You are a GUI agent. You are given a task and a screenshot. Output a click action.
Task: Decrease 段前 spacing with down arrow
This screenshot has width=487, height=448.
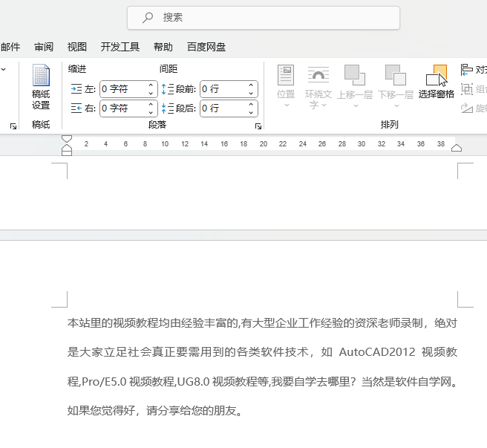251,94
